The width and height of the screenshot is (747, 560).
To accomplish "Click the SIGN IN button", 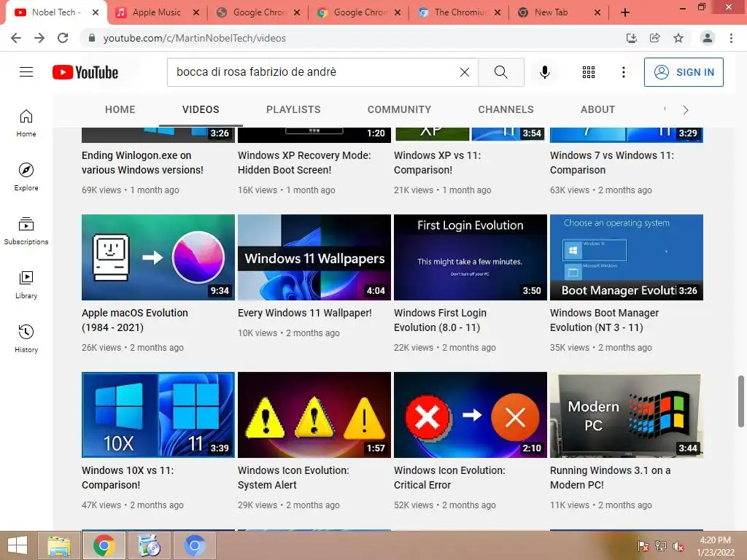I will coord(684,72).
